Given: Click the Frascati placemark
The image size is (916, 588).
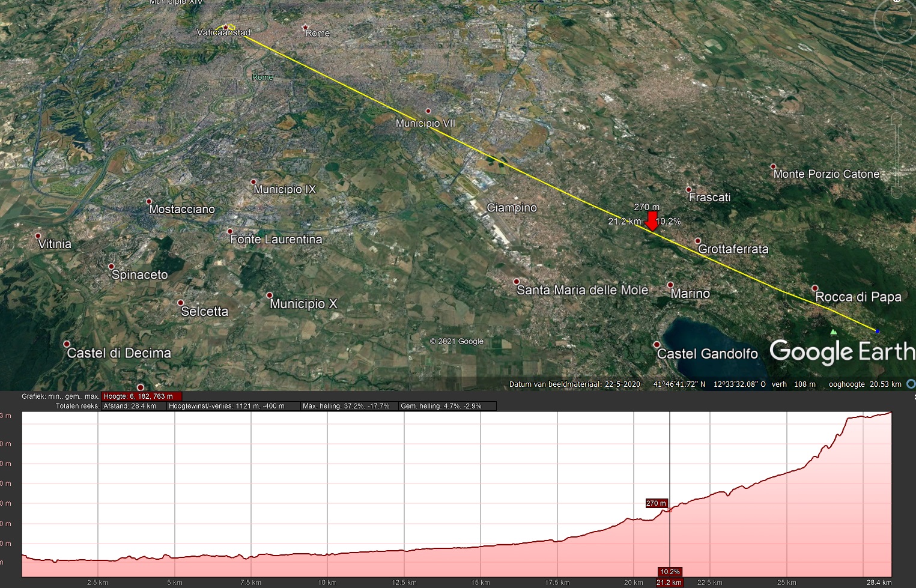Looking at the screenshot, I should point(689,190).
